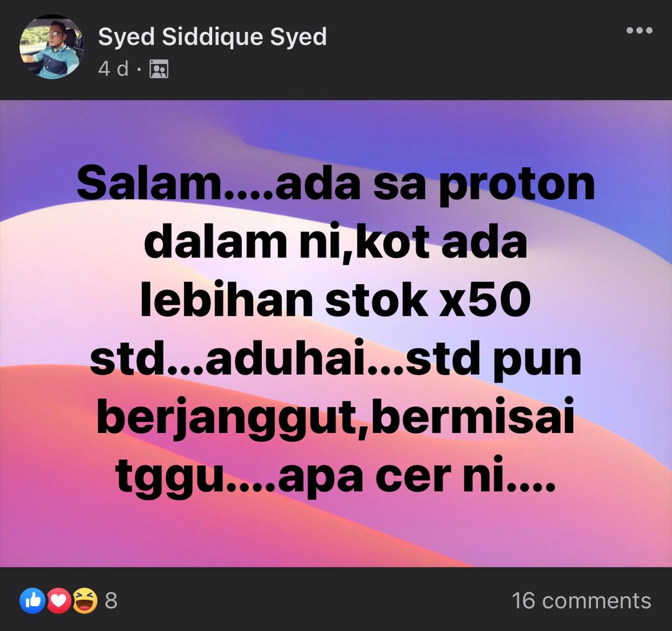Image resolution: width=672 pixels, height=631 pixels.
Task: Open the 16 comments link
Action: click(x=582, y=601)
